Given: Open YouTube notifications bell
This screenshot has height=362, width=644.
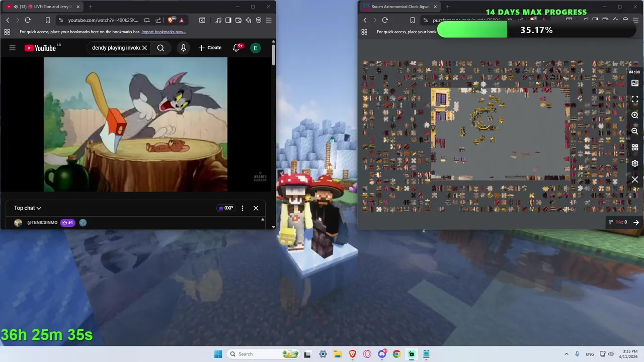Looking at the screenshot, I should [x=236, y=48].
